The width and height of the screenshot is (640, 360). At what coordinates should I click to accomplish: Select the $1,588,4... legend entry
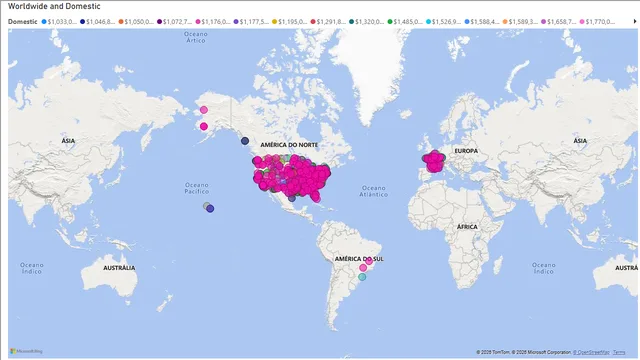(482, 22)
